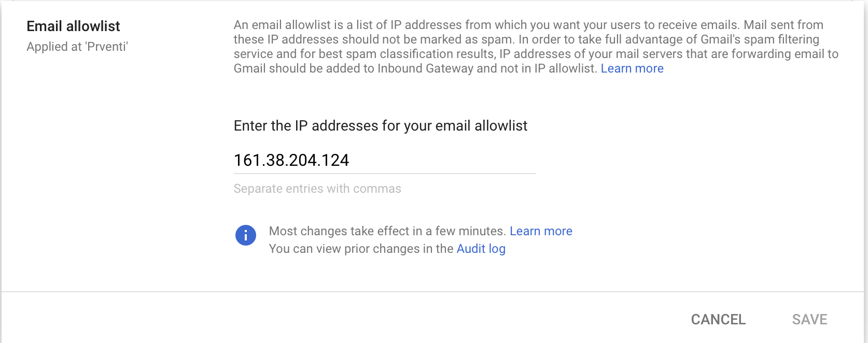The image size is (868, 343).
Task: Click the 161.38.204.124 address text
Action: [291, 160]
